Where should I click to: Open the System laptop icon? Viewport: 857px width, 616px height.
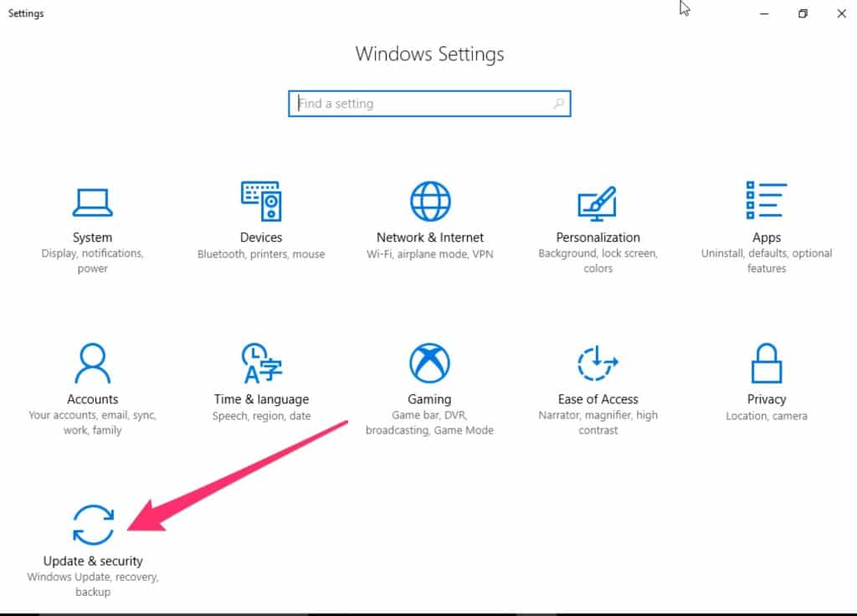pyautogui.click(x=92, y=203)
